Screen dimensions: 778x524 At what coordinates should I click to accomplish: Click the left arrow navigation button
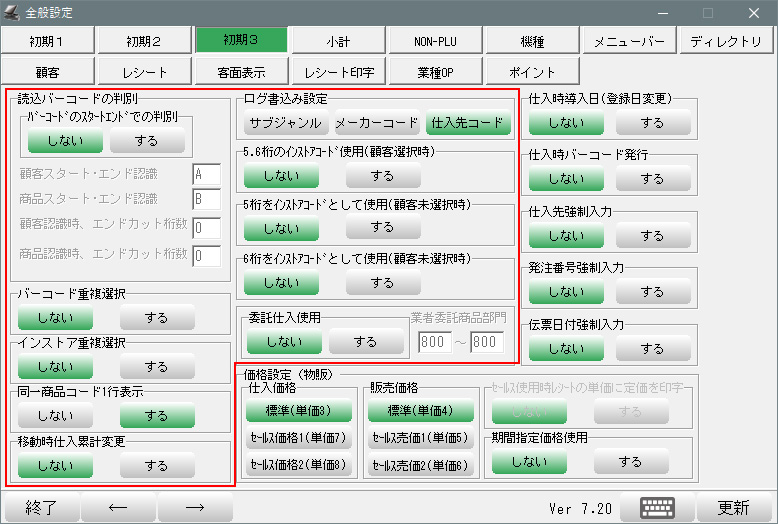[x=118, y=507]
